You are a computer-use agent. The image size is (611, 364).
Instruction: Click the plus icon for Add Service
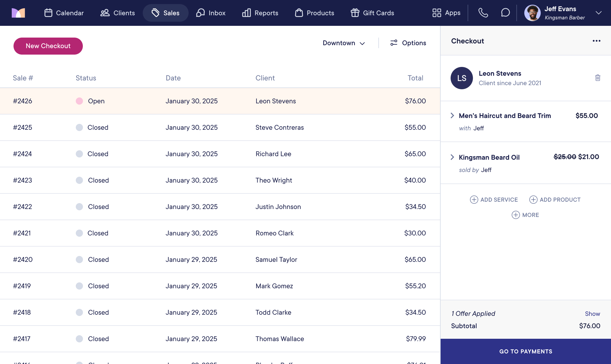pyautogui.click(x=474, y=200)
